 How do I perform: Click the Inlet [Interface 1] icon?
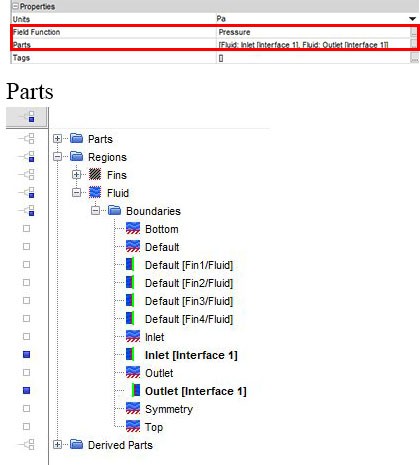click(x=130, y=354)
